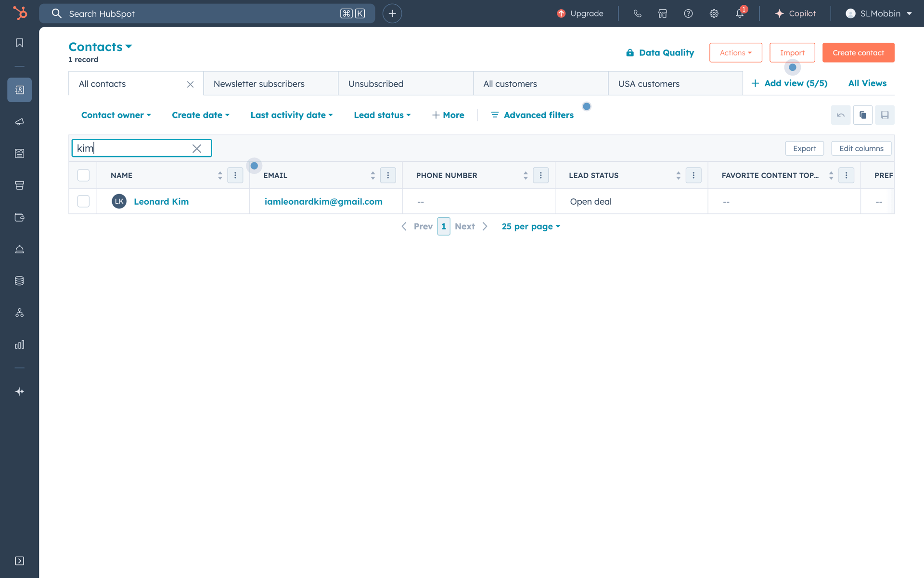
Task: Tick the select-all checkbox in table header
Action: tap(83, 175)
